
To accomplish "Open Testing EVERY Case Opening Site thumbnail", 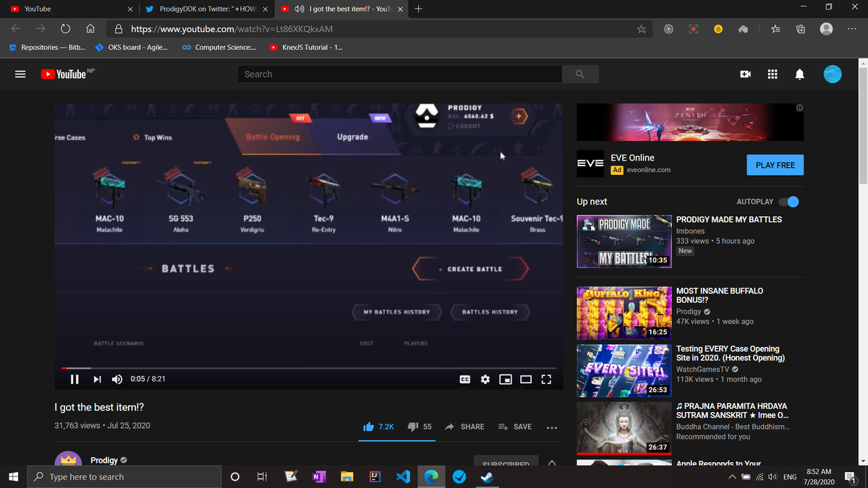I will (x=623, y=371).
